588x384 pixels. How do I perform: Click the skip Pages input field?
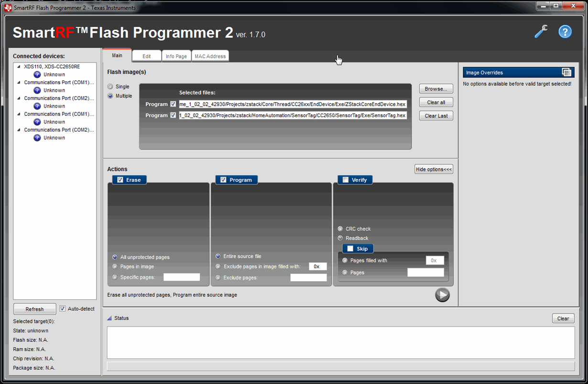425,273
